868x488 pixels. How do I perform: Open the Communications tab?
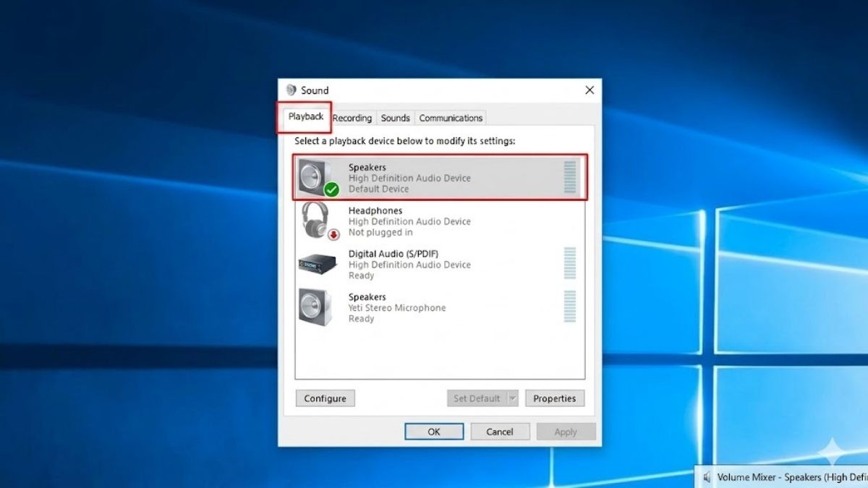coord(451,118)
